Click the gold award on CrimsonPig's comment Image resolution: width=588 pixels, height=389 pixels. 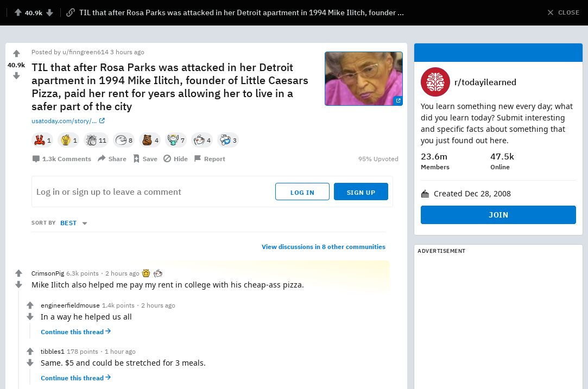(x=146, y=273)
